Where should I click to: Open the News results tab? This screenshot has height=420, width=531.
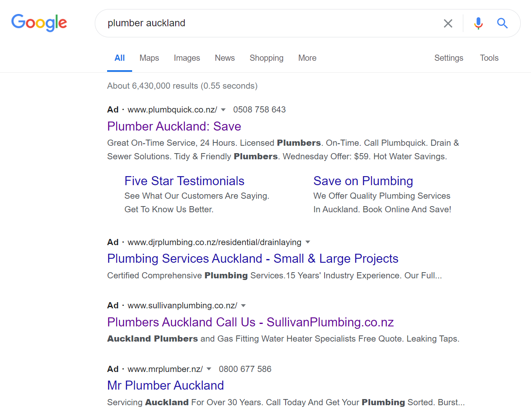coord(225,58)
